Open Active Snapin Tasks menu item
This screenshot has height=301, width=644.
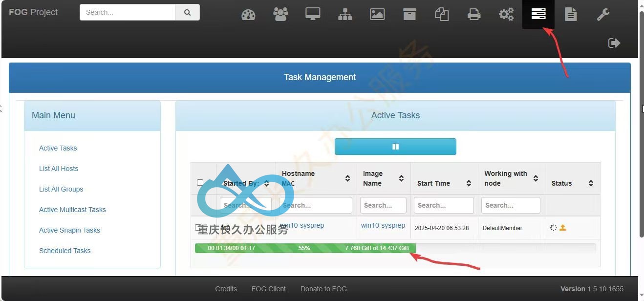[69, 230]
